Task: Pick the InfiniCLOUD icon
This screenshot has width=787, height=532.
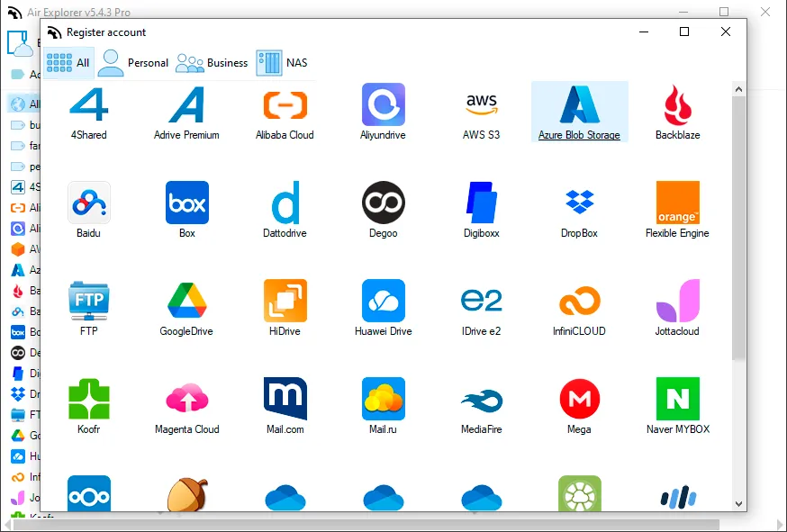Action: (x=580, y=301)
